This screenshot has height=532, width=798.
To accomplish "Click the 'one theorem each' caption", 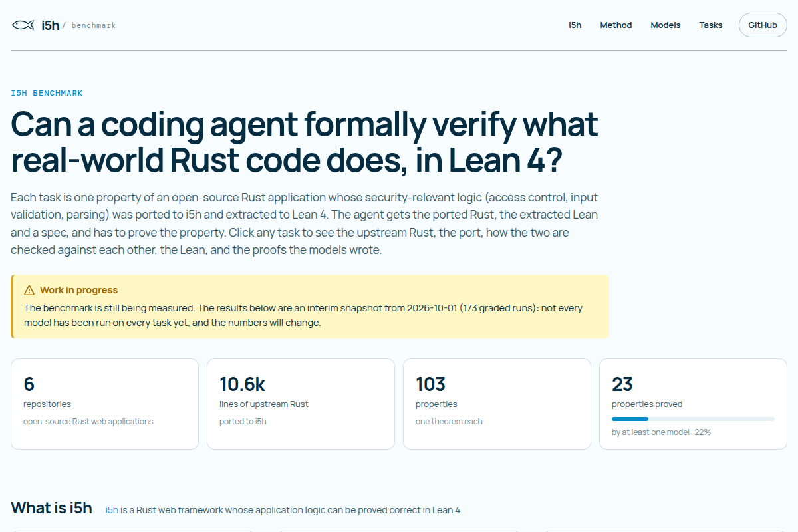I will click(449, 422).
